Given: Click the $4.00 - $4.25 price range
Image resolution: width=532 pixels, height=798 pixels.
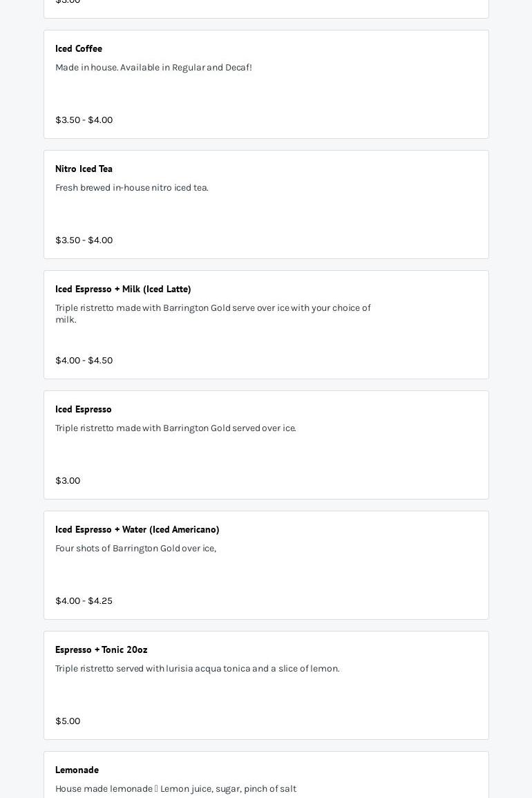Looking at the screenshot, I should [84, 600].
